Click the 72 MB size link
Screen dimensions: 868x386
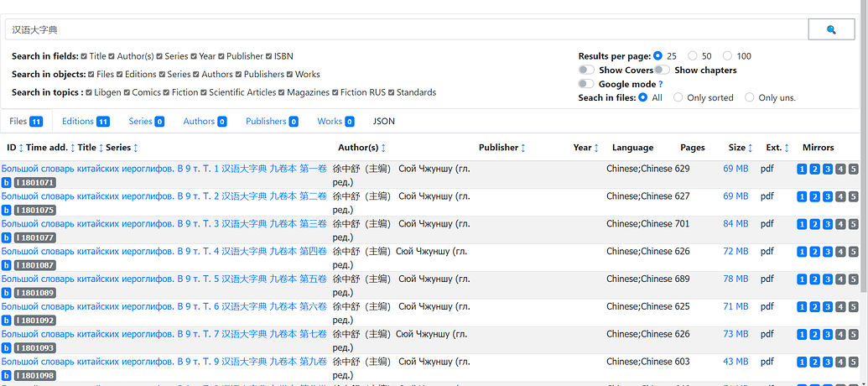735,252
